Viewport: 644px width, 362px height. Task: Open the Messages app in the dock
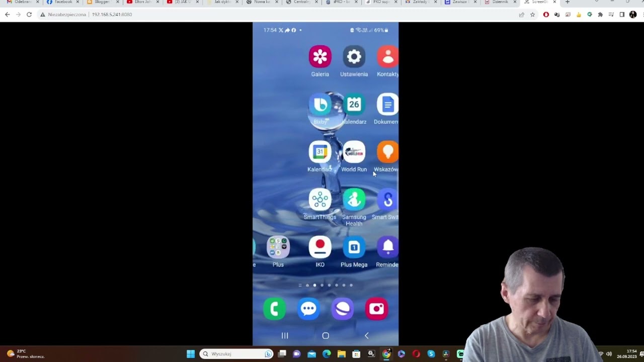tap(308, 309)
